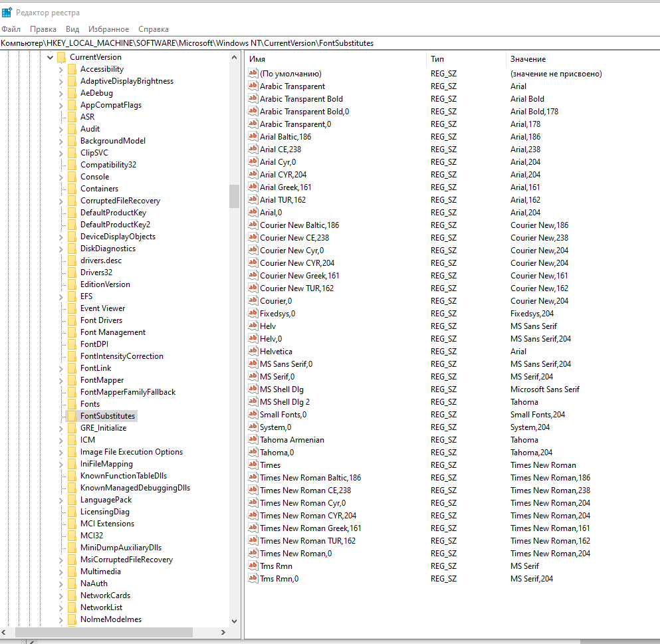This screenshot has height=644, width=660.
Task: Click the folder icon next to NetworkList
Action: tap(72, 607)
